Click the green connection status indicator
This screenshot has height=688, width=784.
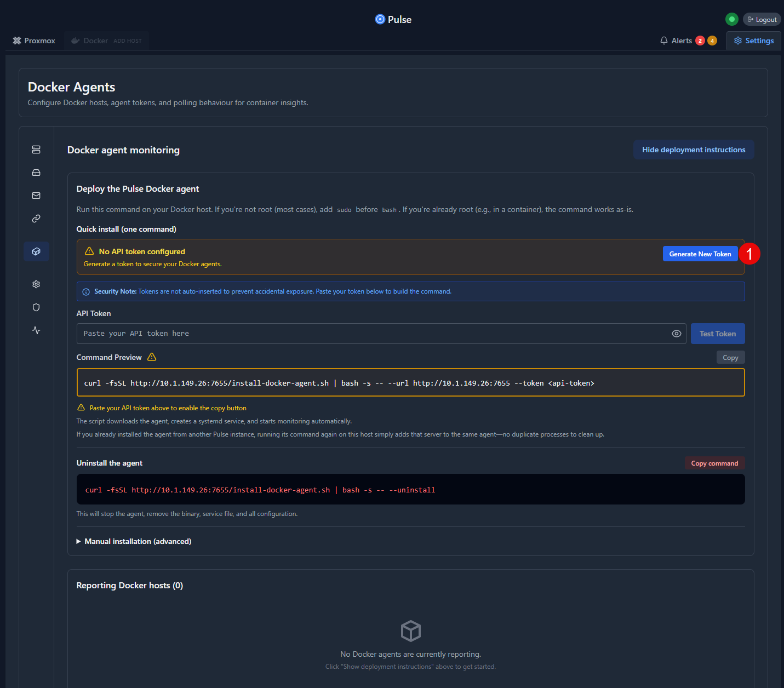tap(732, 19)
